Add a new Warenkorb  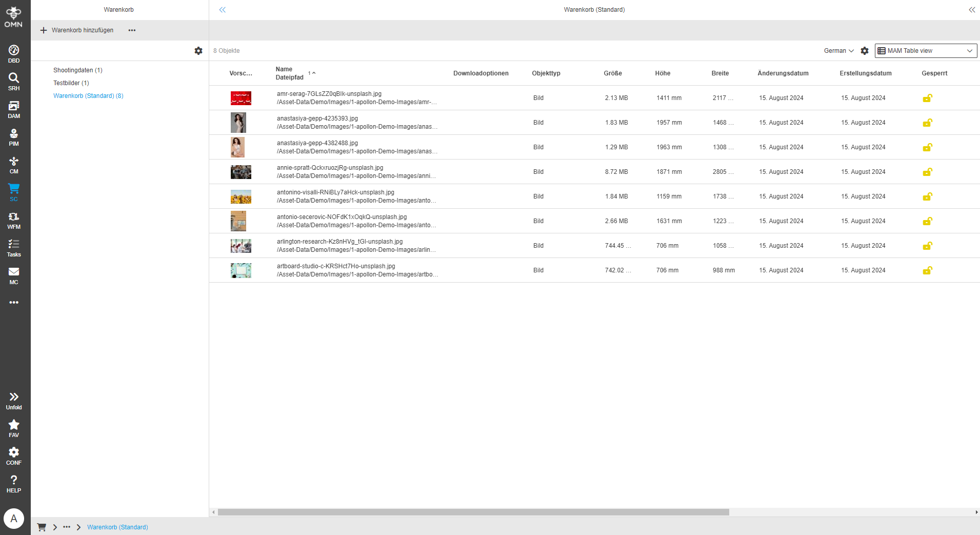coord(76,30)
